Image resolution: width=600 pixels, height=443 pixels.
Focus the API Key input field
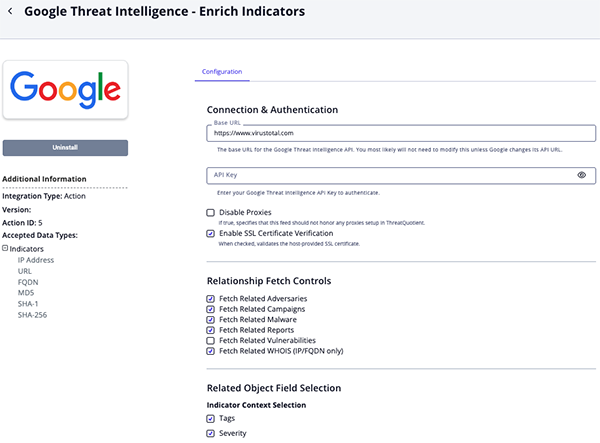pos(401,175)
